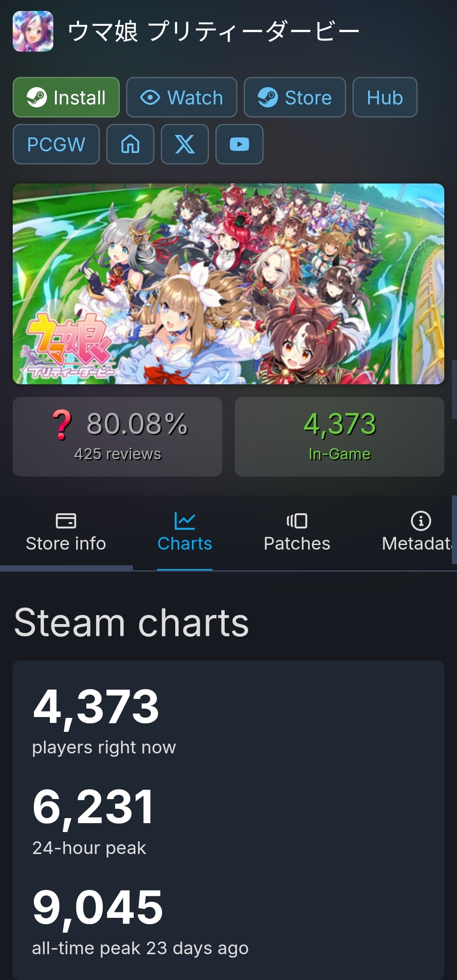
Task: Open the homepage link house icon
Action: pos(130,144)
